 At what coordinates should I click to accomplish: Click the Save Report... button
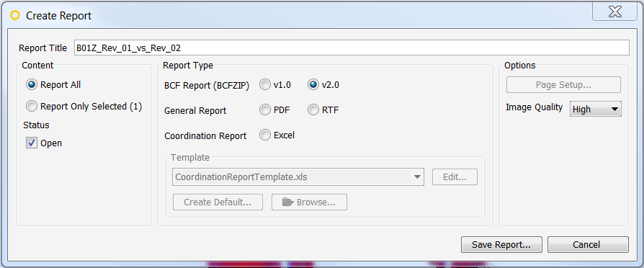tap(501, 244)
